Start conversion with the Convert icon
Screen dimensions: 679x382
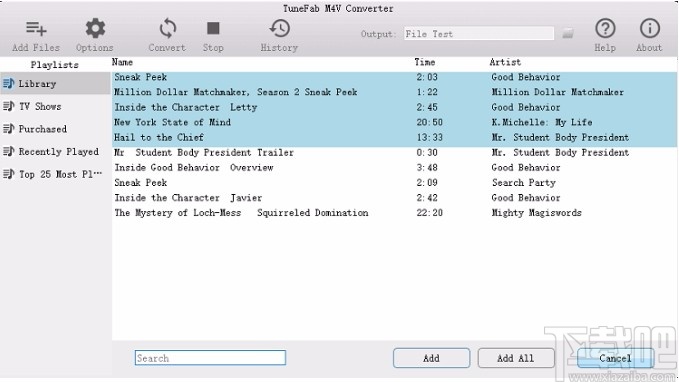click(x=167, y=29)
